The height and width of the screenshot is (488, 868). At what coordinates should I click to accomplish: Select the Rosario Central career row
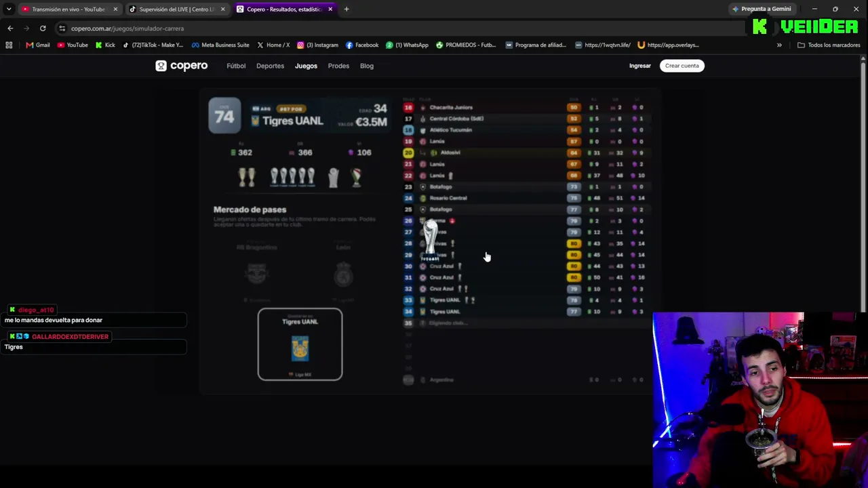click(526, 198)
